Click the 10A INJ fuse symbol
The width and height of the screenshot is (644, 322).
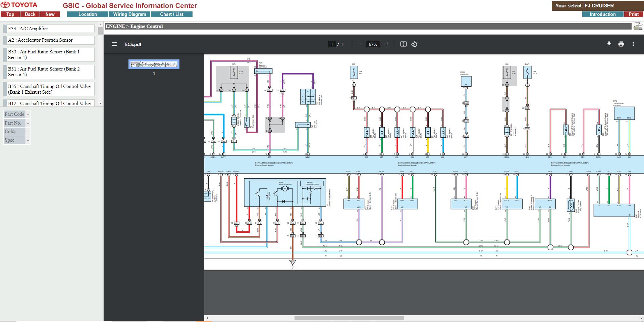[x=354, y=72]
